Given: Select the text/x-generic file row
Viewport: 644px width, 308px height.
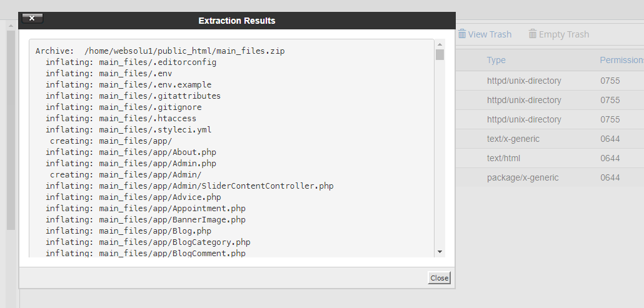Looking at the screenshot, I should point(550,139).
